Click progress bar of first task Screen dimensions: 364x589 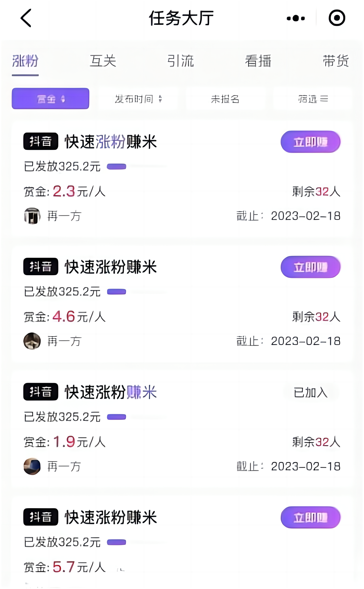(x=136, y=166)
